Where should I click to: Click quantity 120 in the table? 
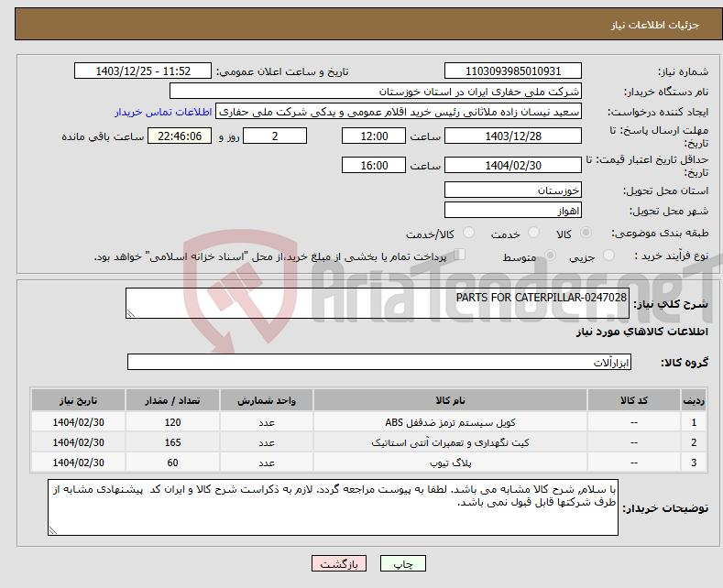pos(172,422)
